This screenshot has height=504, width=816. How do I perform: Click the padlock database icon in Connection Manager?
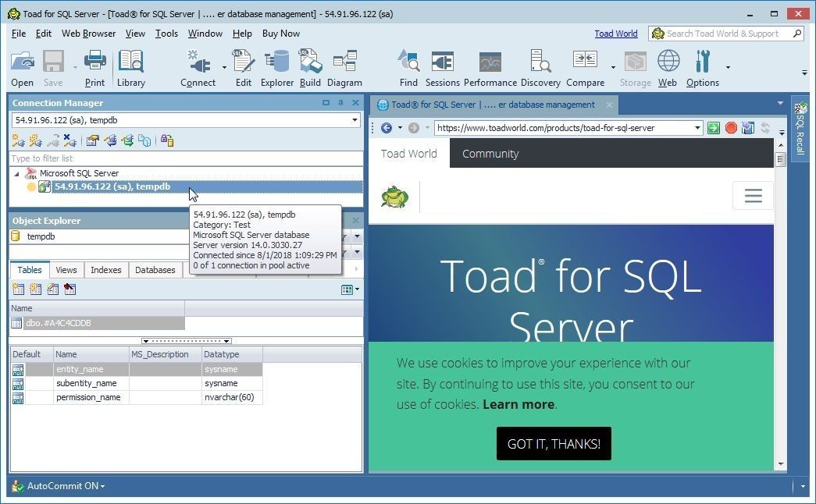[167, 140]
